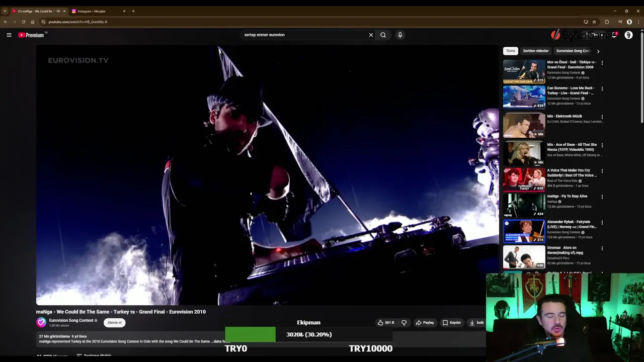Screen dimensions: 644x362
Task: Open the YouTube account avatar menu
Action: tap(629, 35)
